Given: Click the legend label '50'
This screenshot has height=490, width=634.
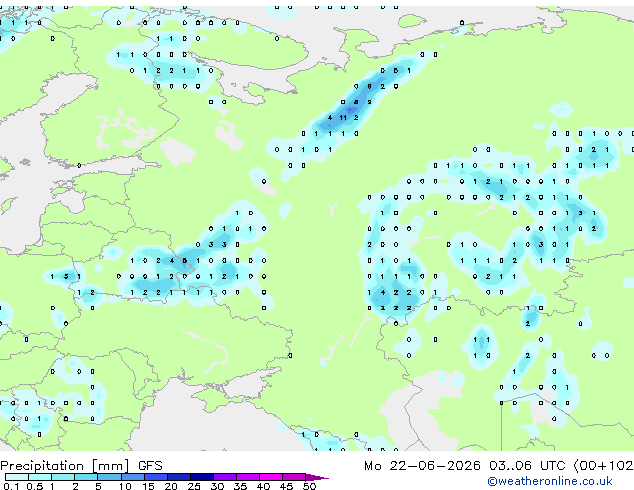Looking at the screenshot, I should tap(309, 486).
